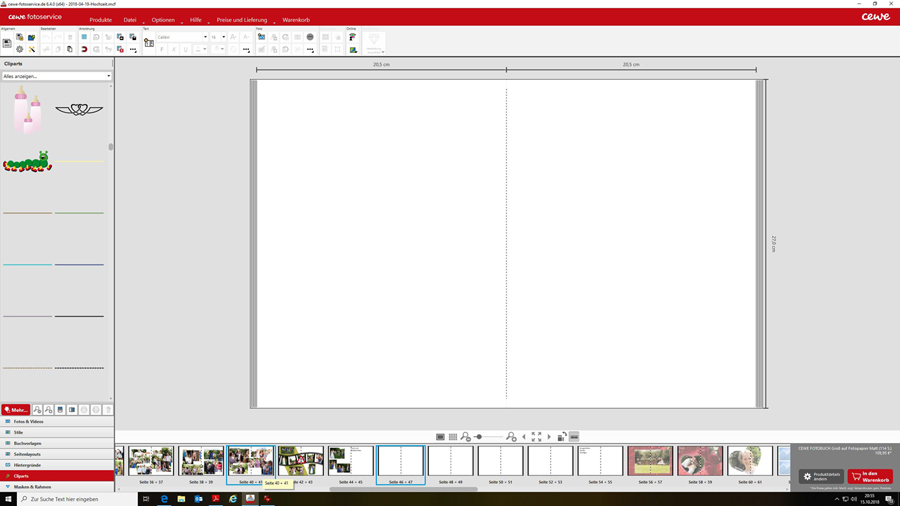Open the settings gear in the Allgemein toolbar

click(20, 49)
